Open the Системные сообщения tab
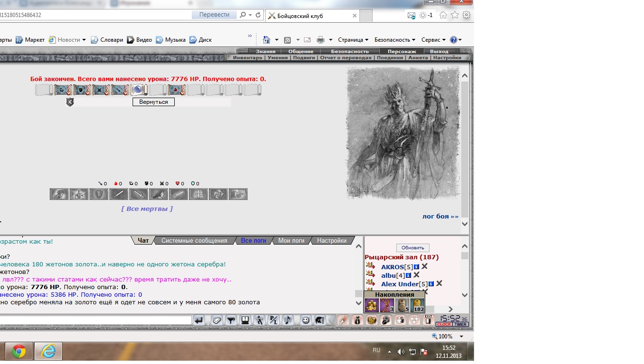This screenshot has width=644, height=364. click(194, 240)
